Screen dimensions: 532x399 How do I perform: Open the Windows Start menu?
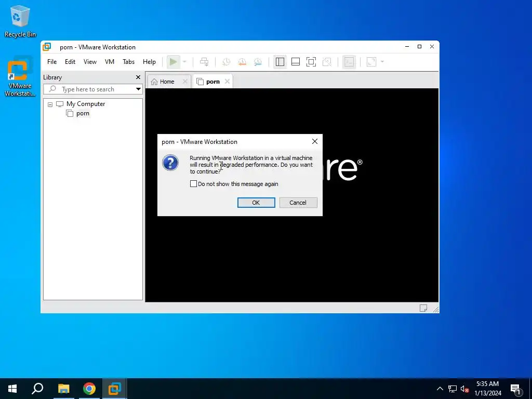tap(12, 389)
